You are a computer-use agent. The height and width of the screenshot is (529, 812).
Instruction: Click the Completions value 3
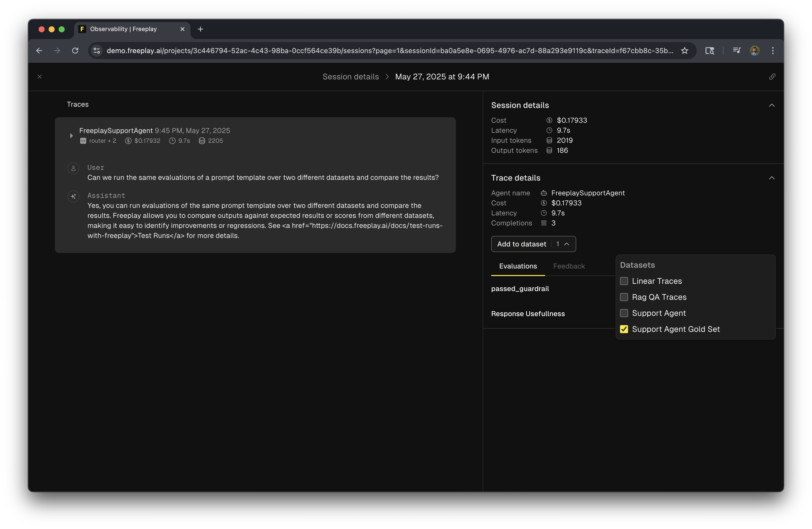[x=553, y=223]
